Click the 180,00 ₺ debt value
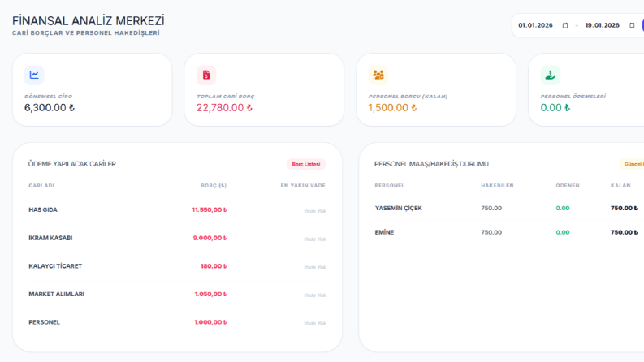The width and height of the screenshot is (644, 362). coord(214,266)
